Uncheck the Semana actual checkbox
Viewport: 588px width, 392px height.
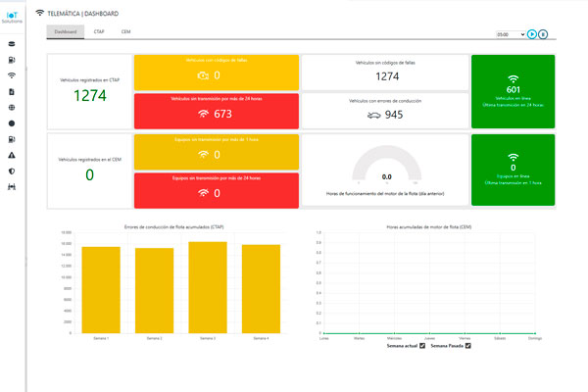pyautogui.click(x=422, y=346)
